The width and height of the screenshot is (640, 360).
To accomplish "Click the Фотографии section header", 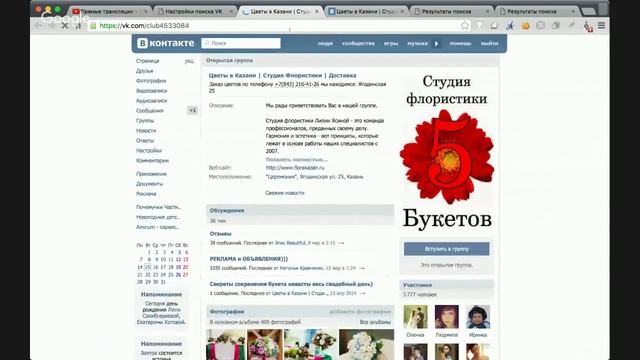I will (x=227, y=311).
